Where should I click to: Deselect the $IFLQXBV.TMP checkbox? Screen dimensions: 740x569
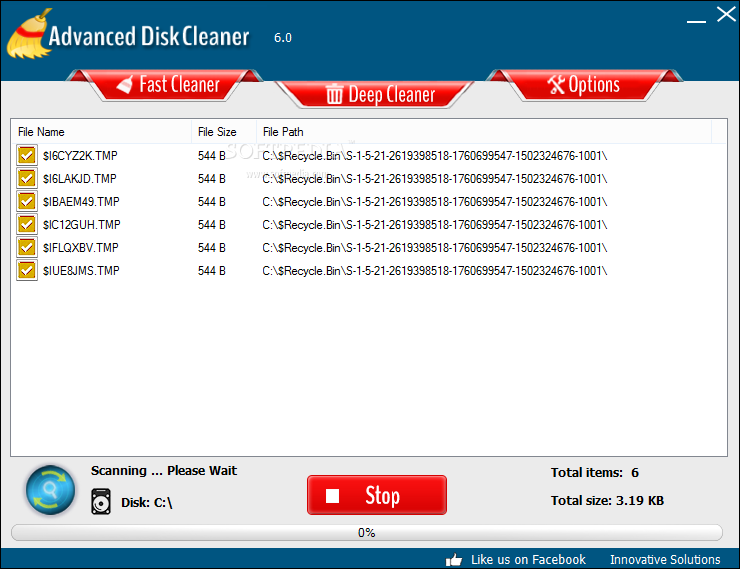pos(27,247)
